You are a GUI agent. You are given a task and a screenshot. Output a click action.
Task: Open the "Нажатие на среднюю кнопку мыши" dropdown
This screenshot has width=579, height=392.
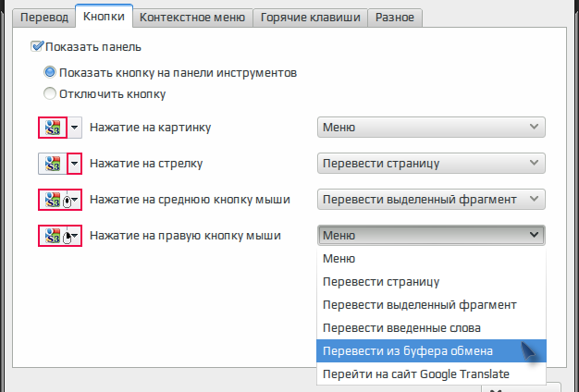pos(431,200)
